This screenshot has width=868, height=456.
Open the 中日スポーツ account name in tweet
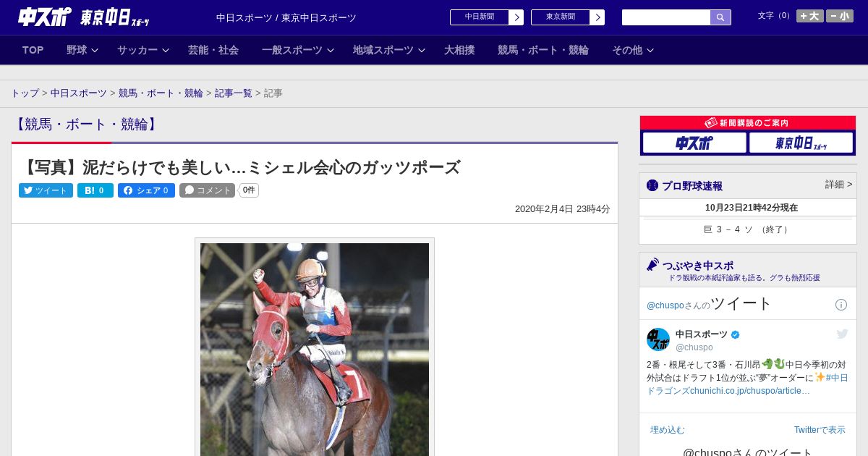702,334
